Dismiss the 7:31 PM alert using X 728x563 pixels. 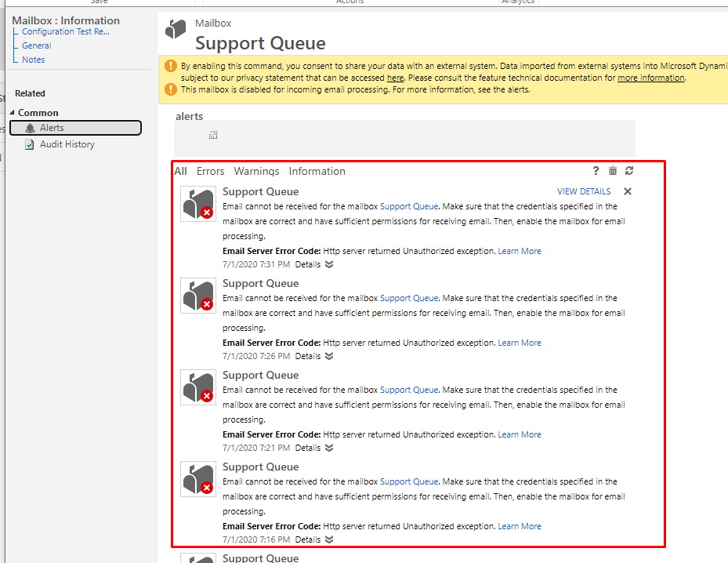point(628,191)
